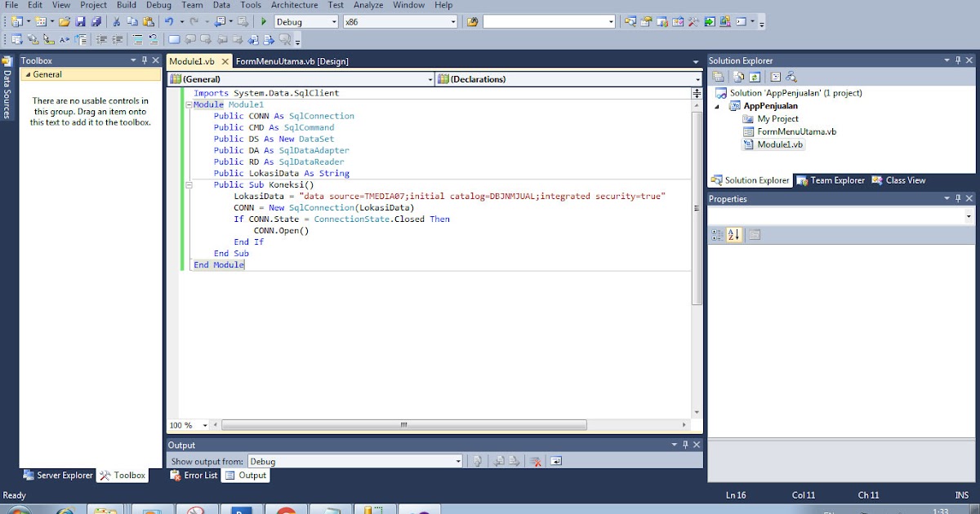Click the Comment out selected lines icon
Screen dimensions: 980x514
[137, 39]
